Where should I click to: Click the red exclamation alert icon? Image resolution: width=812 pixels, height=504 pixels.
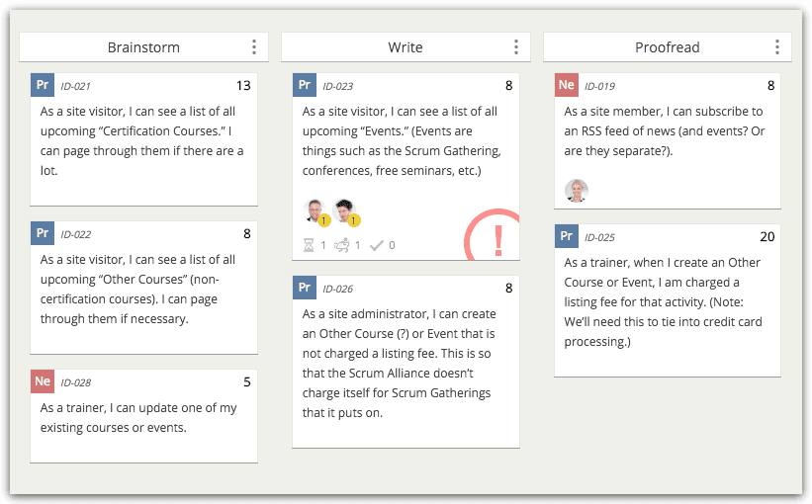click(496, 237)
